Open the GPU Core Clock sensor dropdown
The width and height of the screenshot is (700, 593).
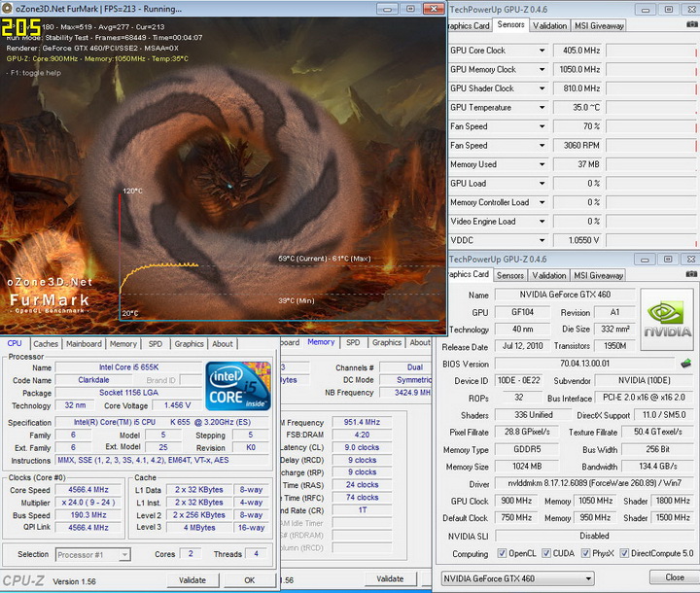[542, 51]
